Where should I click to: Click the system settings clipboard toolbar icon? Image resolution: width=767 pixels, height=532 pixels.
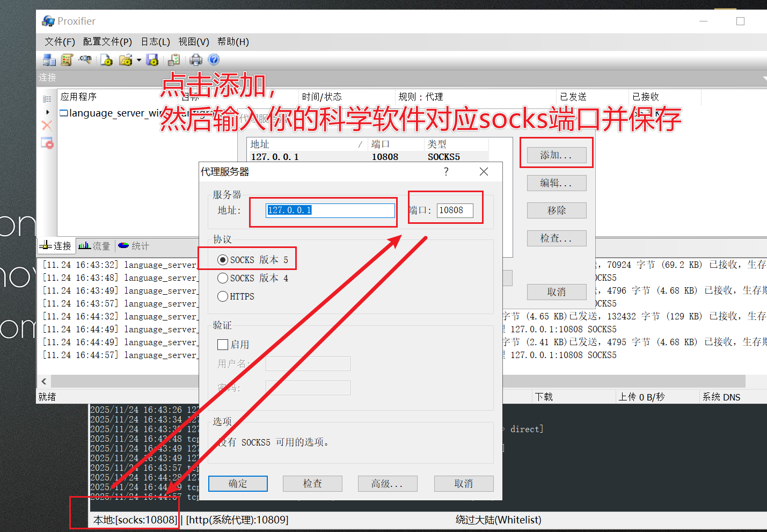[173, 60]
